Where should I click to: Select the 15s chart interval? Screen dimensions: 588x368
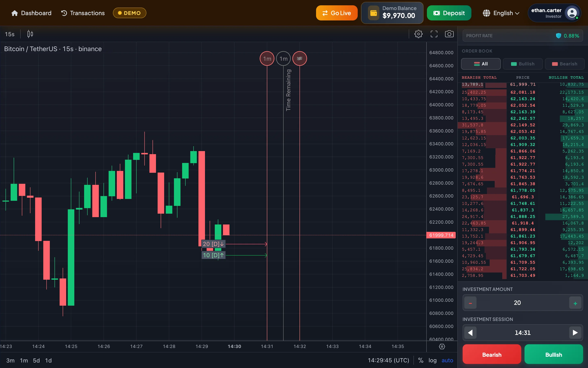(10, 34)
